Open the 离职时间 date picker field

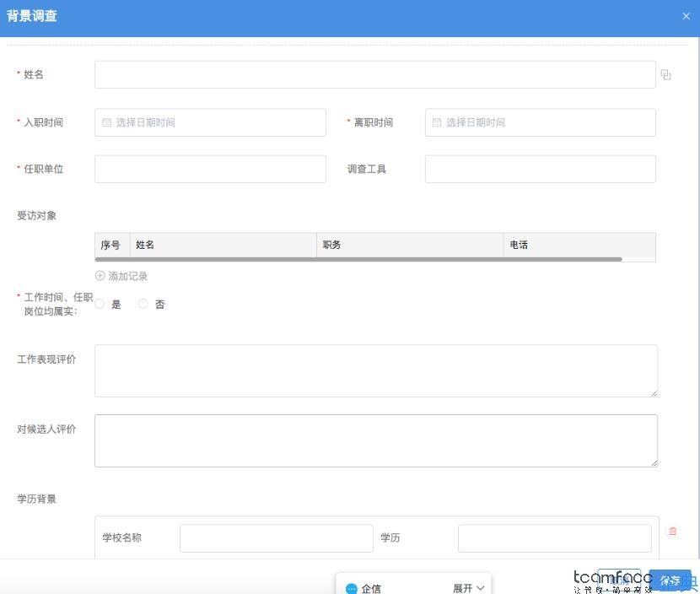pyautogui.click(x=540, y=122)
